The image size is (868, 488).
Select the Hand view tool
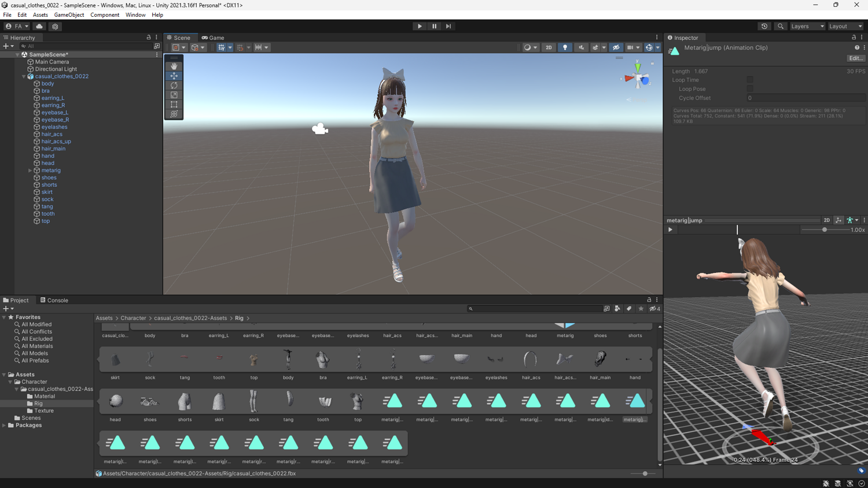click(x=174, y=66)
